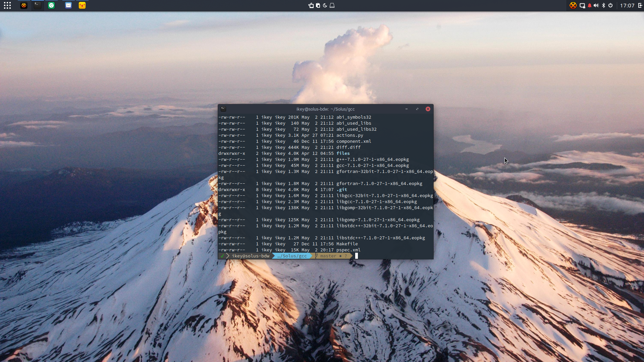The height and width of the screenshot is (362, 644).
Task: Click the abi_symbols32 file name
Action: point(354,117)
